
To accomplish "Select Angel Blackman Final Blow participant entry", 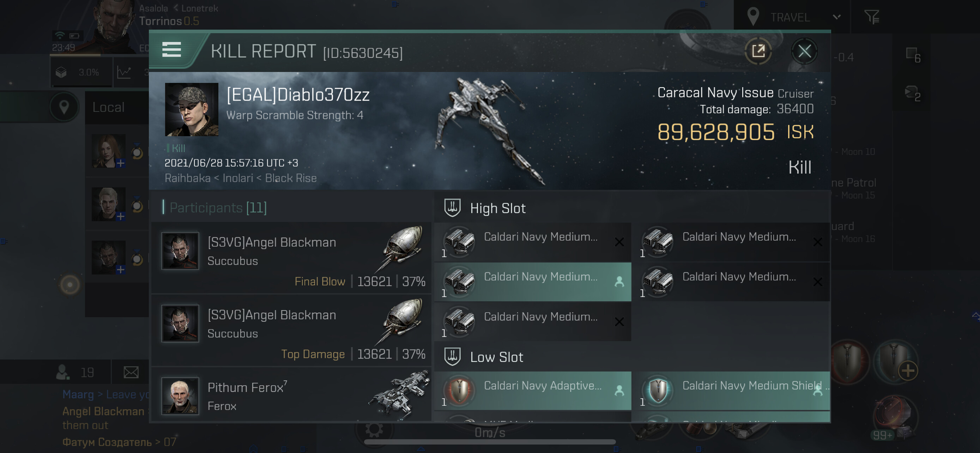I will coord(291,258).
